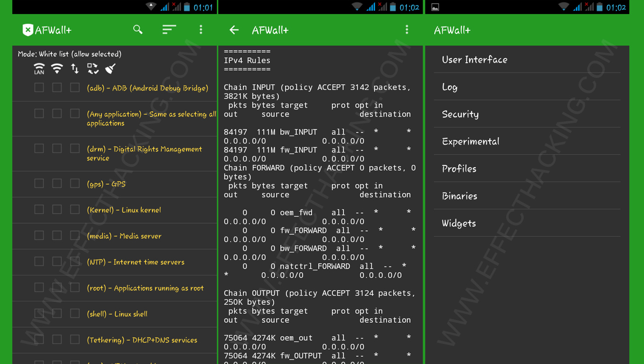Tap the oem_fwd rule line
Viewport: 644px width, 364px height.
[317, 217]
